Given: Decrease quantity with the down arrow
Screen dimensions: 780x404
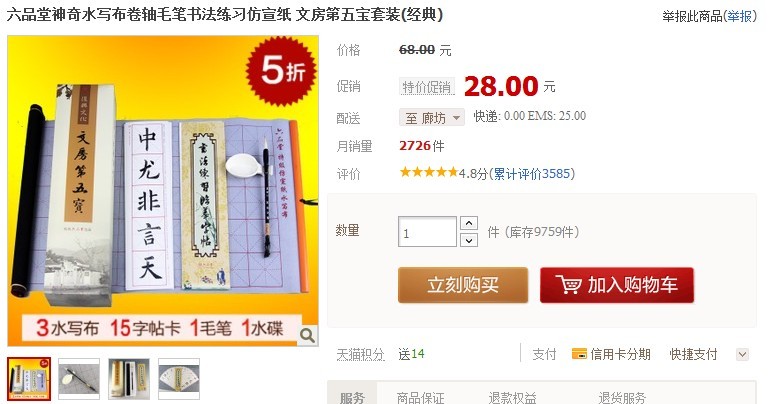Looking at the screenshot, I should coord(469,240).
